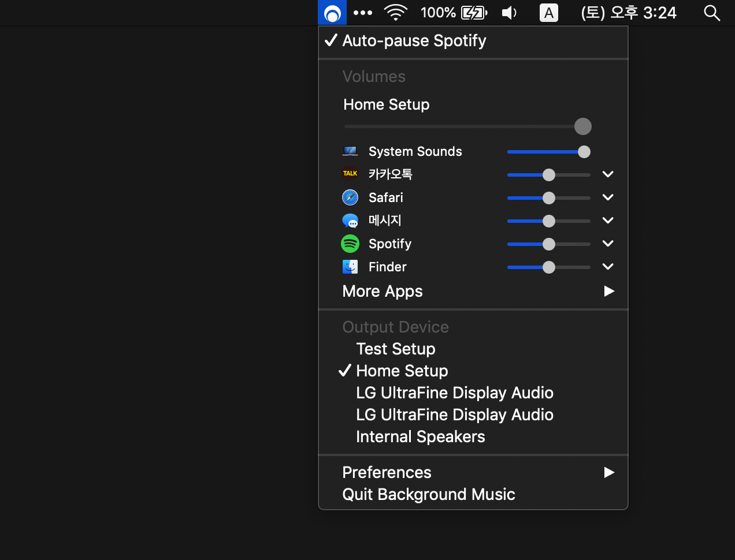This screenshot has width=735, height=560.
Task: Toggle Auto-pause Spotify option
Action: [473, 41]
